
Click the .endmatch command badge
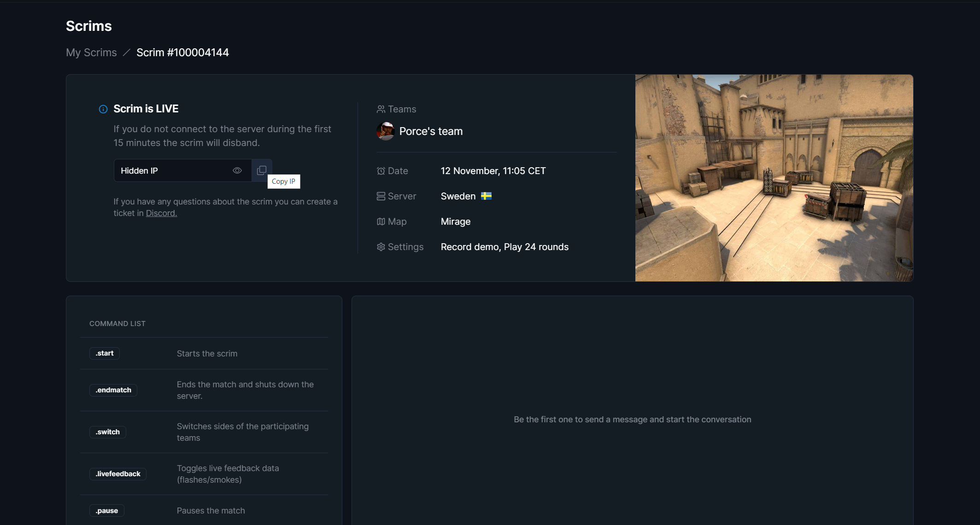[x=113, y=390]
